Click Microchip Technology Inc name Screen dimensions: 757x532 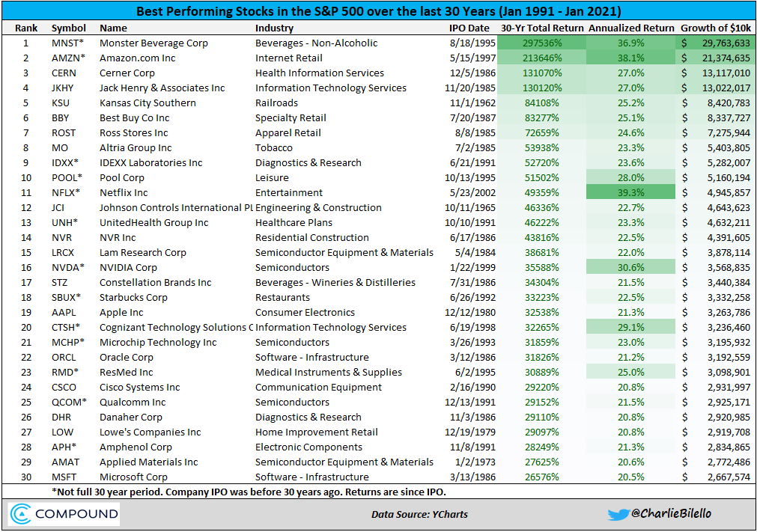point(158,342)
